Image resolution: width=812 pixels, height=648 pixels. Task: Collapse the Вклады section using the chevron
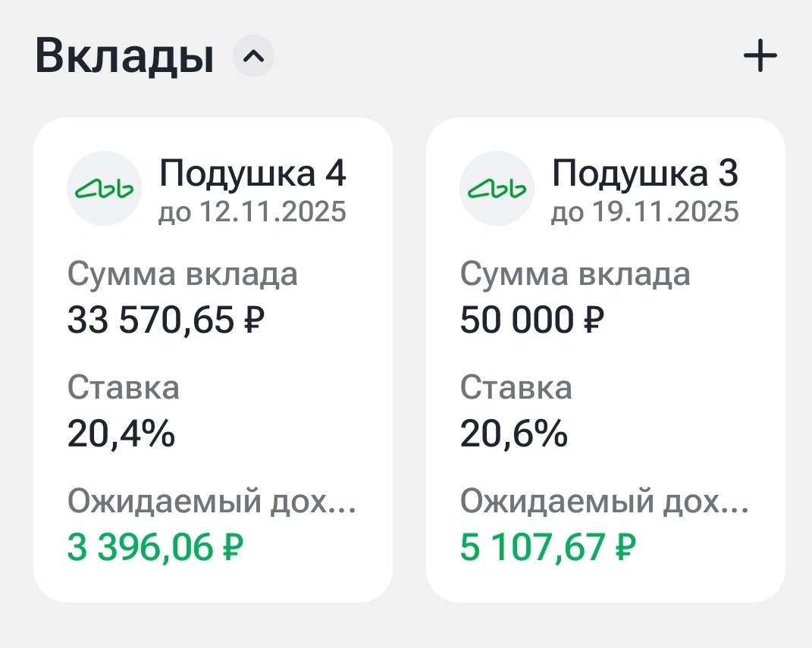pos(252,55)
